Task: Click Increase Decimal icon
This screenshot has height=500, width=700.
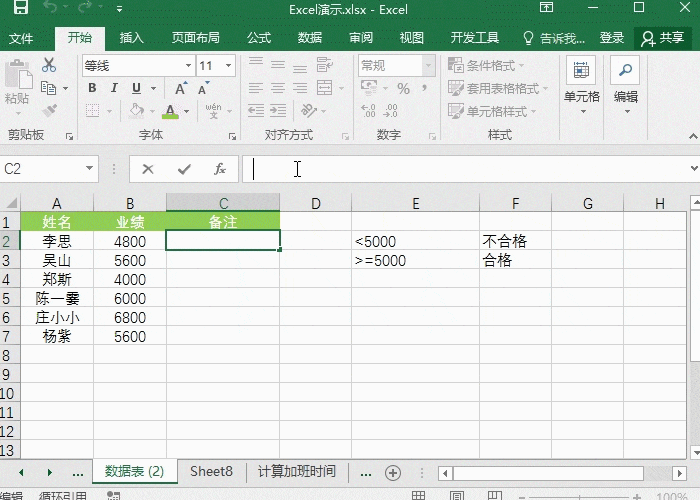Action: [x=368, y=110]
